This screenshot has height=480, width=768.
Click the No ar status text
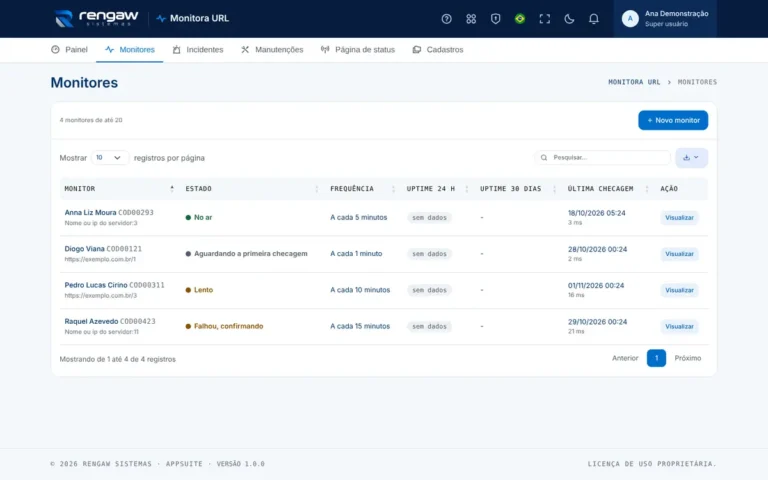point(203,217)
